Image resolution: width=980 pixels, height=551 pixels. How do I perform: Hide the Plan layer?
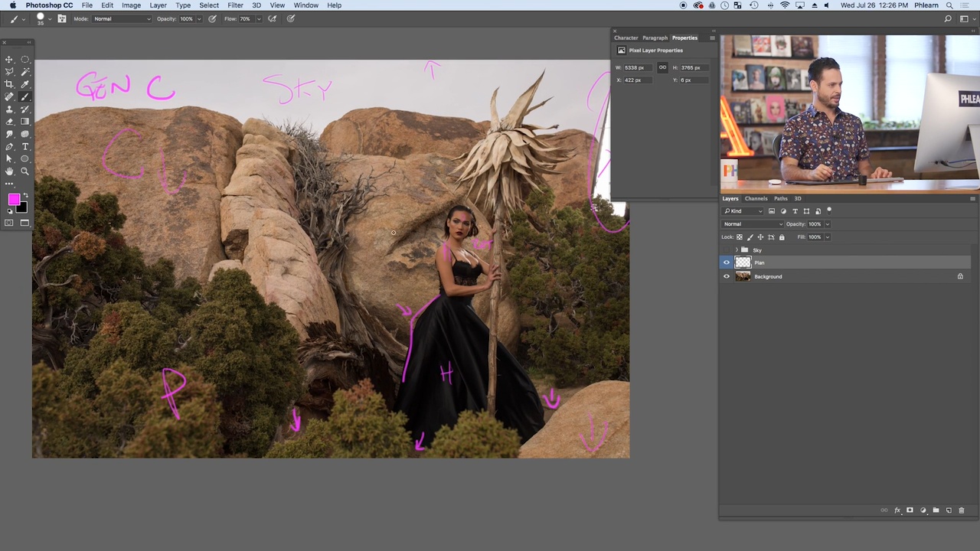727,262
